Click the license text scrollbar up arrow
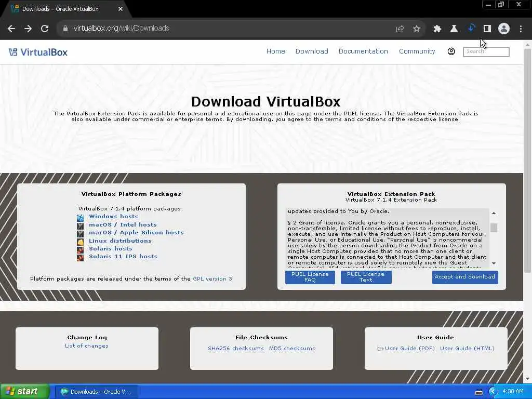This screenshot has height=399, width=532. pyautogui.click(x=494, y=213)
